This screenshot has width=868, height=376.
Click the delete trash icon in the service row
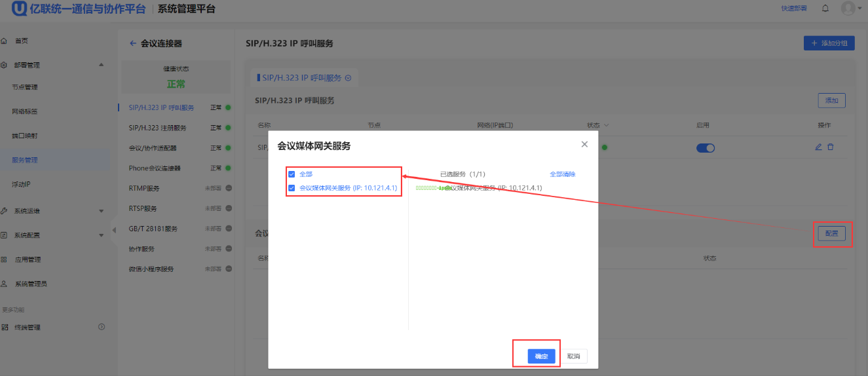[x=831, y=147]
